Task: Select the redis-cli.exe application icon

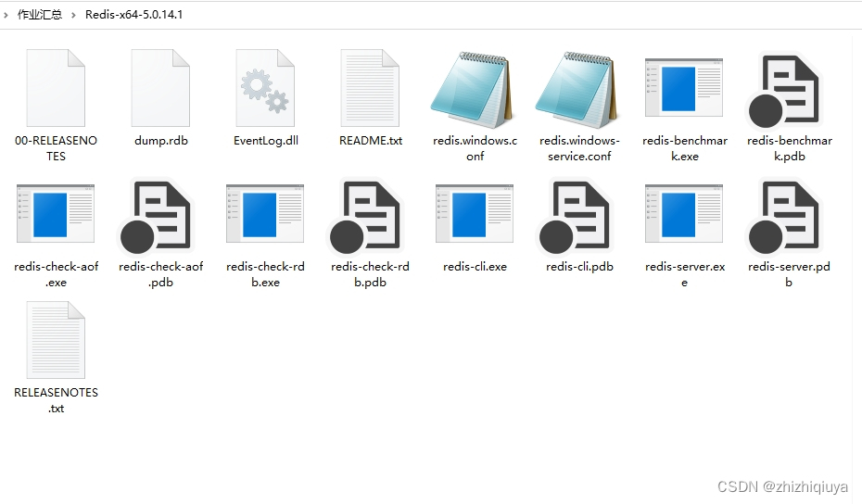Action: coord(475,214)
